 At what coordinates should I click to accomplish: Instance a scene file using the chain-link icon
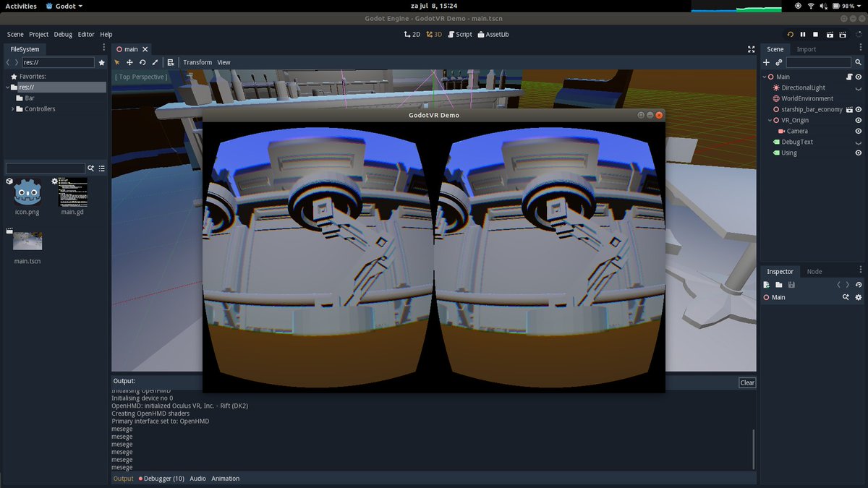point(779,63)
